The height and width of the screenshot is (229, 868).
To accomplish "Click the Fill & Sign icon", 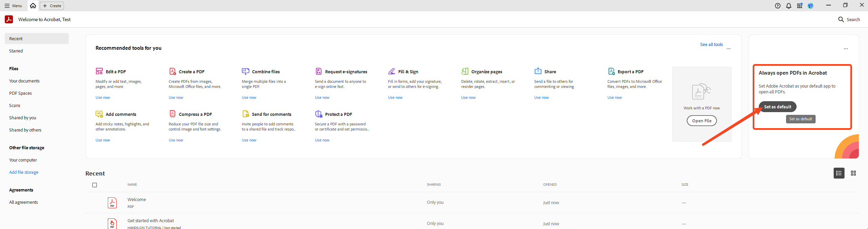I will (392, 71).
